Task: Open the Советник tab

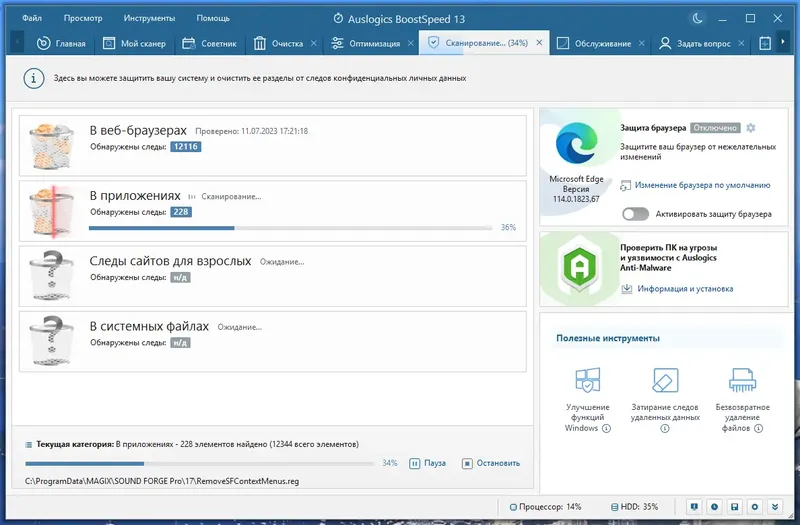Action: pos(209,43)
